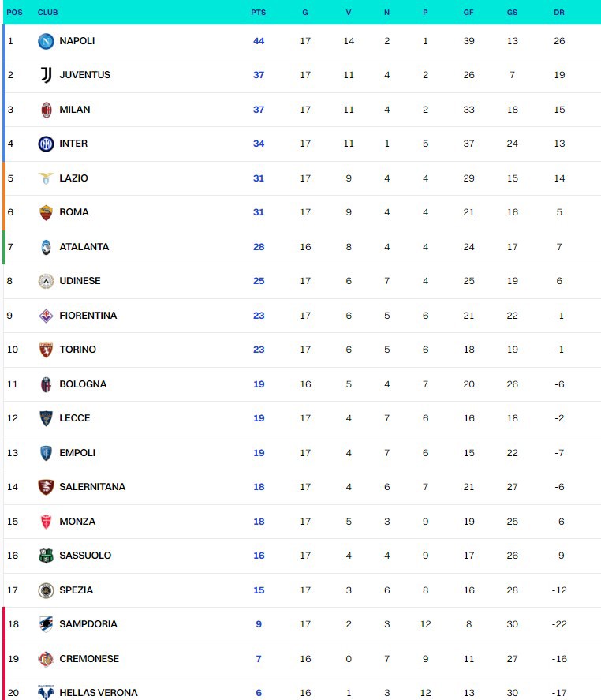
Task: Select the DR column header
Action: coord(559,13)
